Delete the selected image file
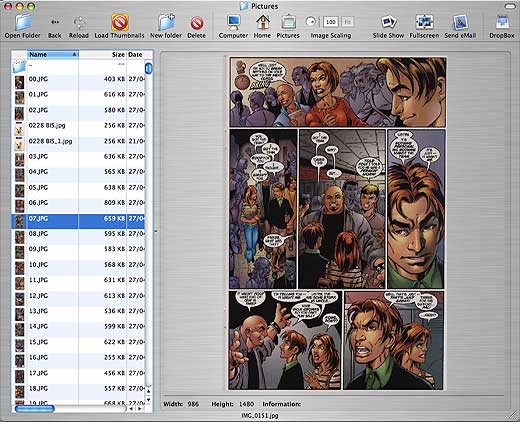 197,23
